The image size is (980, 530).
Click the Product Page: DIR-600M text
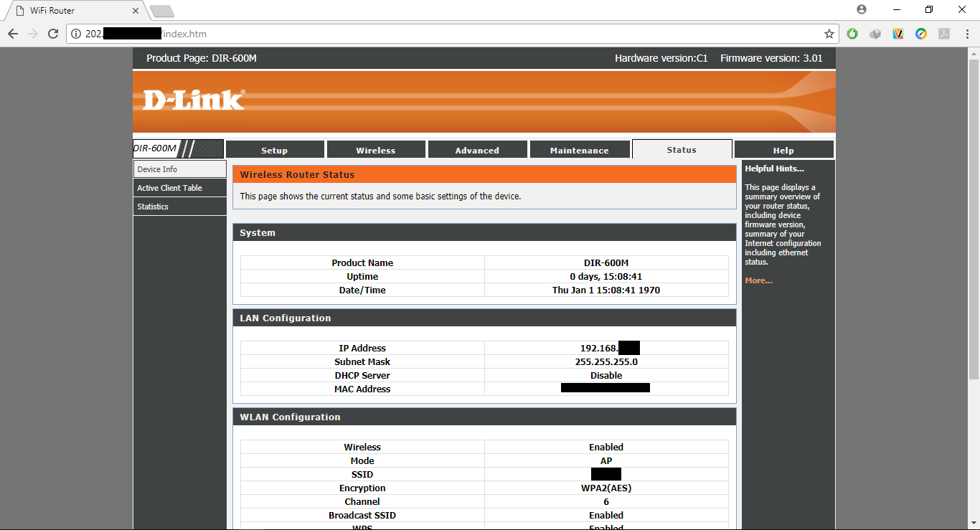coord(202,58)
